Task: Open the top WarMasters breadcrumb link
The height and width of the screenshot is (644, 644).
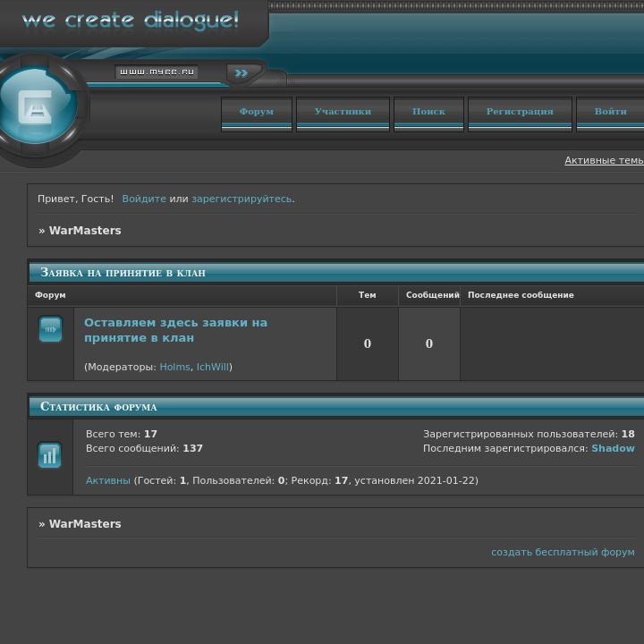Action: 85,231
